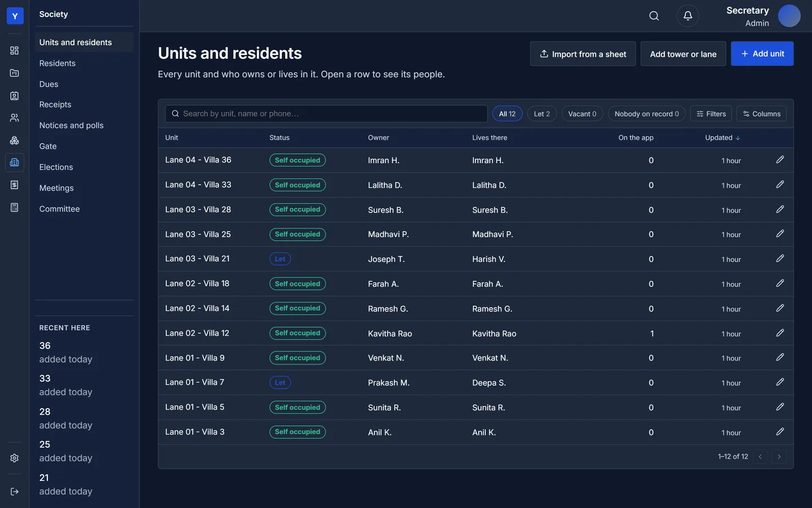Open the dashboard grid icon in the rail
The width and height of the screenshot is (812, 508).
click(x=15, y=51)
